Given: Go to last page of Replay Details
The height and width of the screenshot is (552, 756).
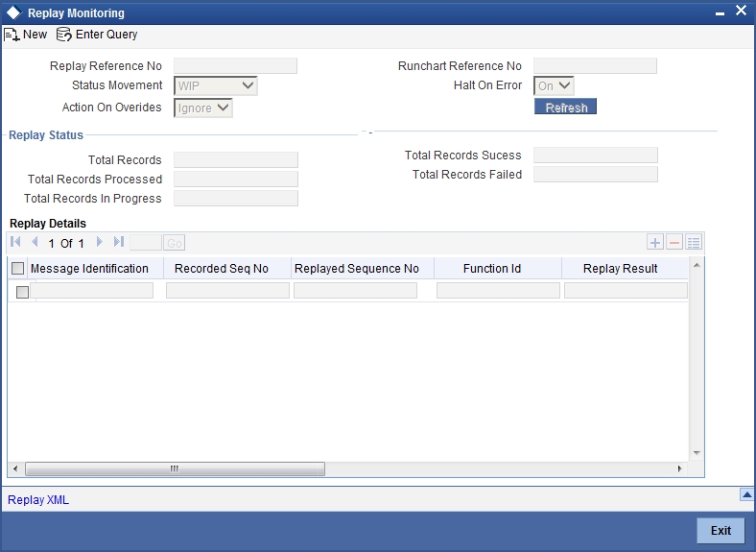Looking at the screenshot, I should (x=119, y=242).
